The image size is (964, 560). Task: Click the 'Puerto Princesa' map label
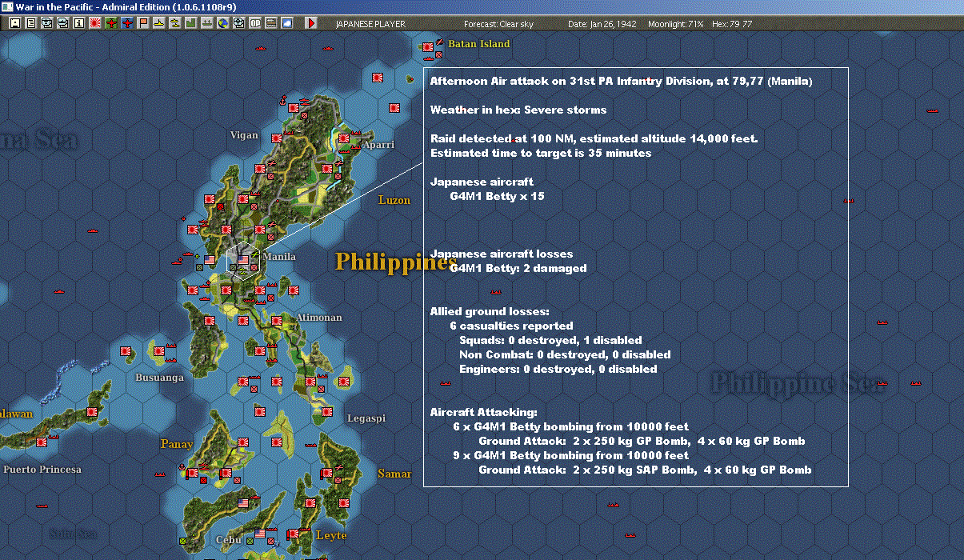(42, 470)
